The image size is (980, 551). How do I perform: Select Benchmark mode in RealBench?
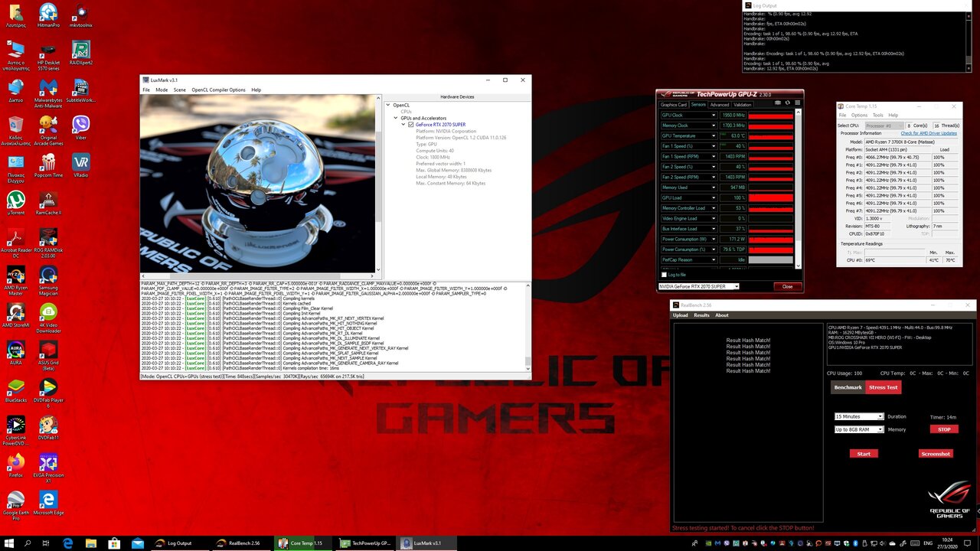click(848, 387)
